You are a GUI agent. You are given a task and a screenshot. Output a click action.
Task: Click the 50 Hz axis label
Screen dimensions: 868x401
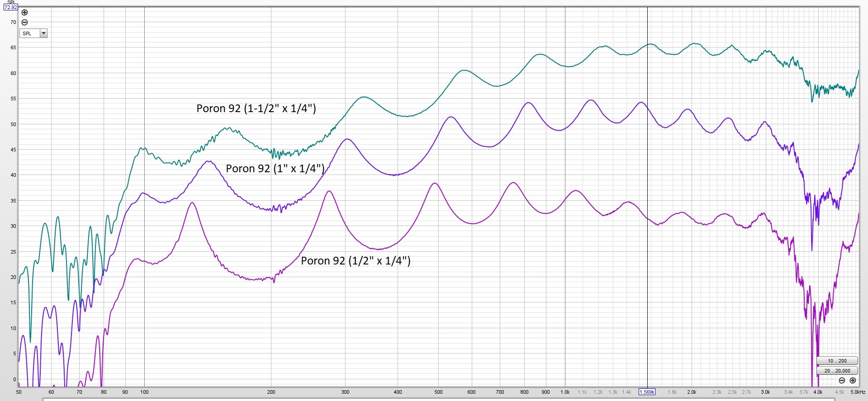click(19, 392)
